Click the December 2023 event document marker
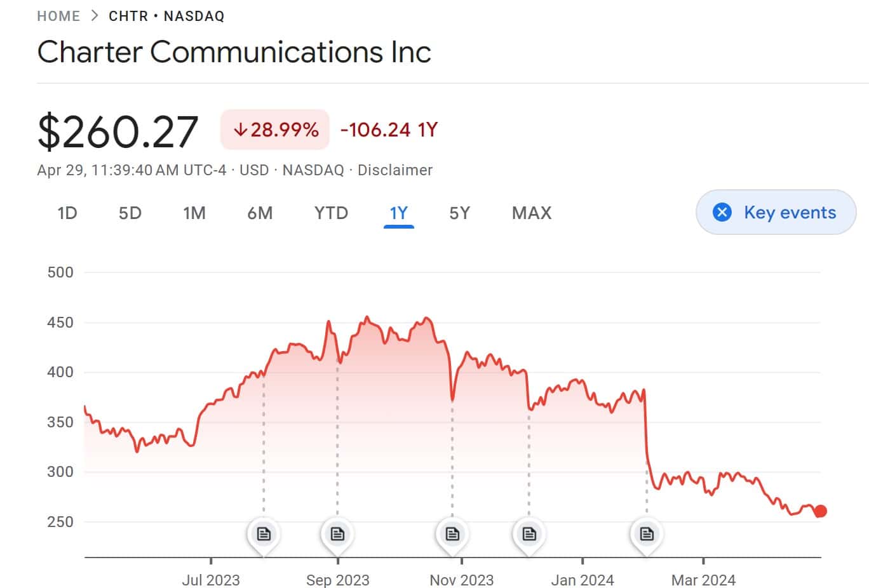Viewport: 869px width, 588px height. point(529,533)
